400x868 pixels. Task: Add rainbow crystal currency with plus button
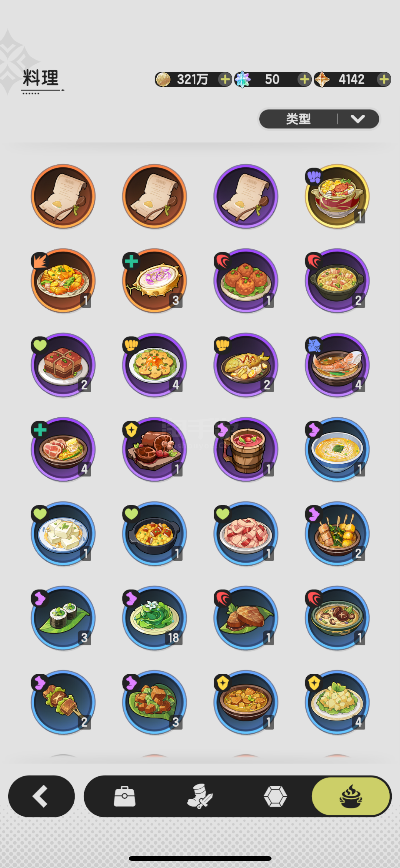coord(304,80)
